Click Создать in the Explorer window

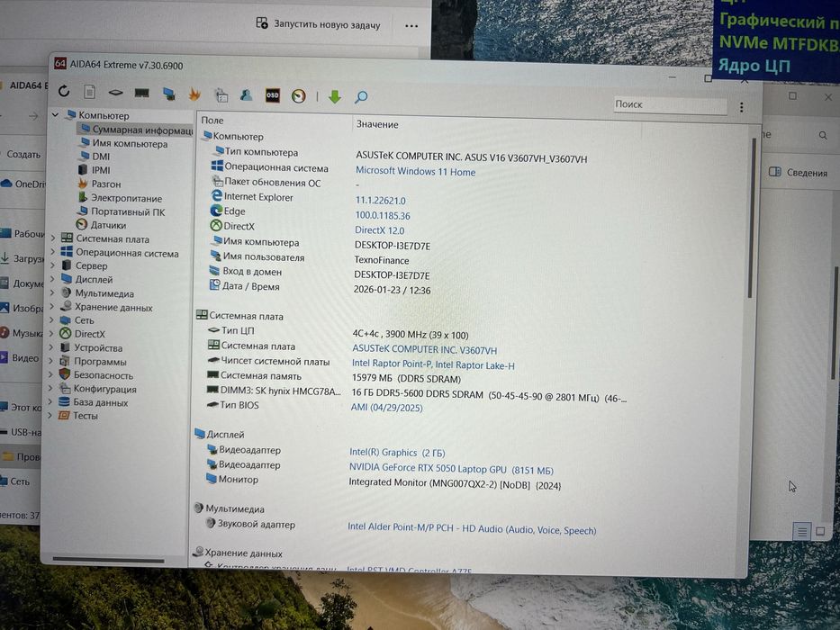point(23,154)
